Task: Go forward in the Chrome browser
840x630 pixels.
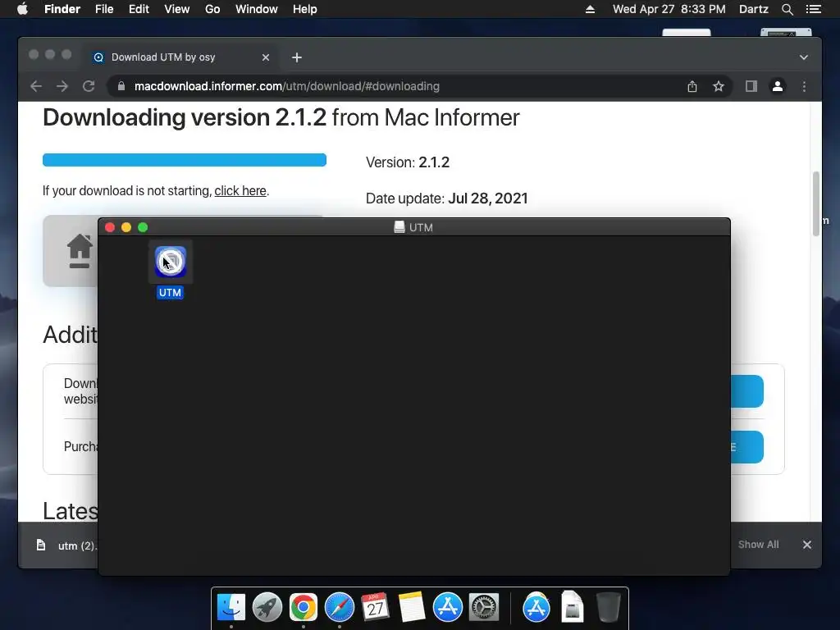Action: click(x=62, y=86)
